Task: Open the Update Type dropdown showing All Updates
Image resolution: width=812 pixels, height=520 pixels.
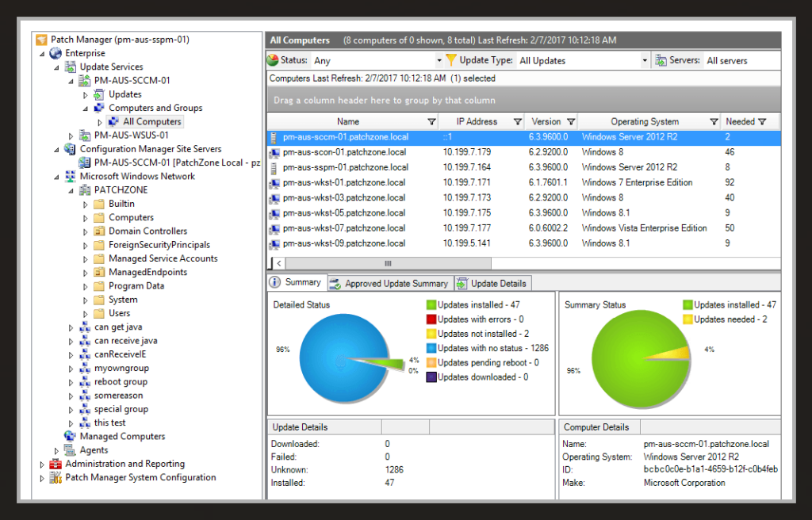Action: (645, 60)
